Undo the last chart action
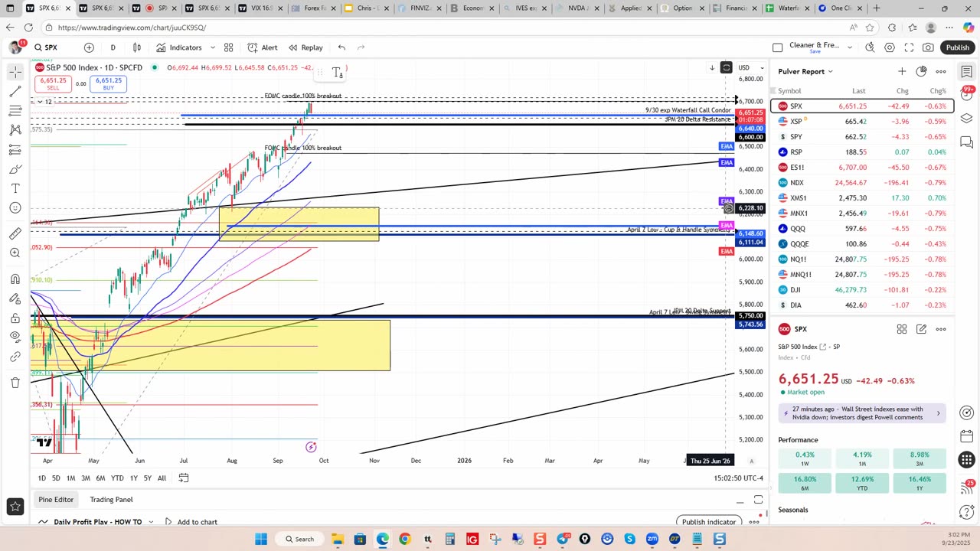Image resolution: width=980 pixels, height=551 pixels. pyautogui.click(x=341, y=47)
